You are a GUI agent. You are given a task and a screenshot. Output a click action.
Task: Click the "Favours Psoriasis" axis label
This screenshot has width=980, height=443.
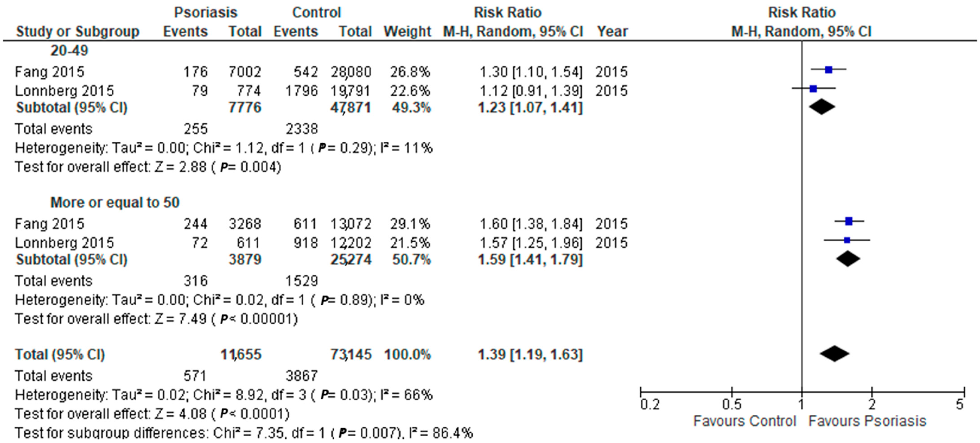867,421
